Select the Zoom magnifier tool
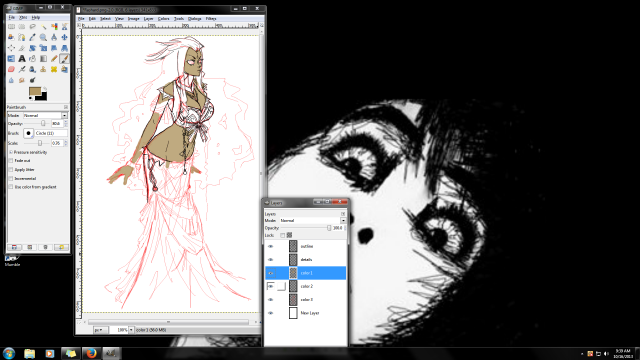The width and height of the screenshot is (640, 360). (x=43, y=38)
